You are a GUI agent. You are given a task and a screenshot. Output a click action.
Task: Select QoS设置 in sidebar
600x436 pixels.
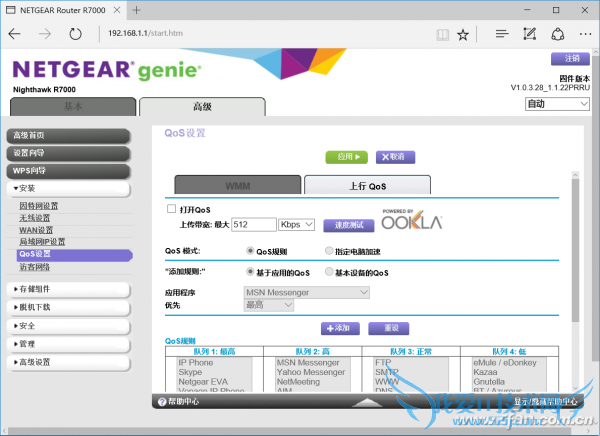(x=75, y=255)
